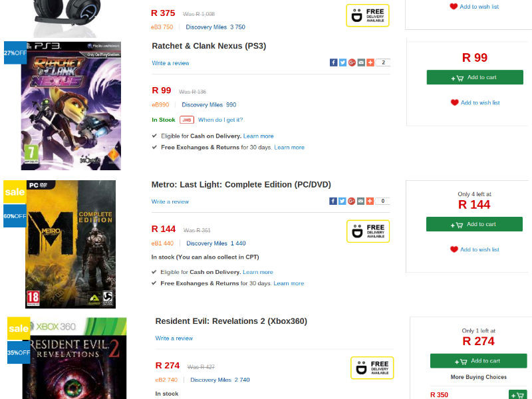
Task: Share Metro Last Light on Facebook
Action: point(334,201)
